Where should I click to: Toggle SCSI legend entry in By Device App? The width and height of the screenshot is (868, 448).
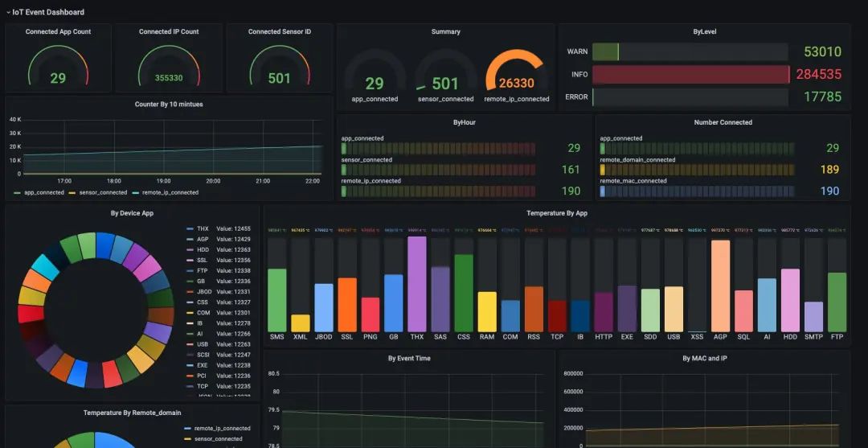(x=203, y=355)
